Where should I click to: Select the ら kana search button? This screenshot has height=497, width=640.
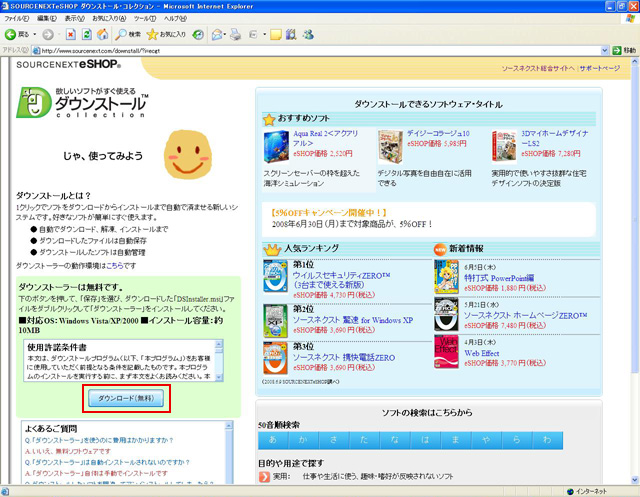pyautogui.click(x=517, y=440)
